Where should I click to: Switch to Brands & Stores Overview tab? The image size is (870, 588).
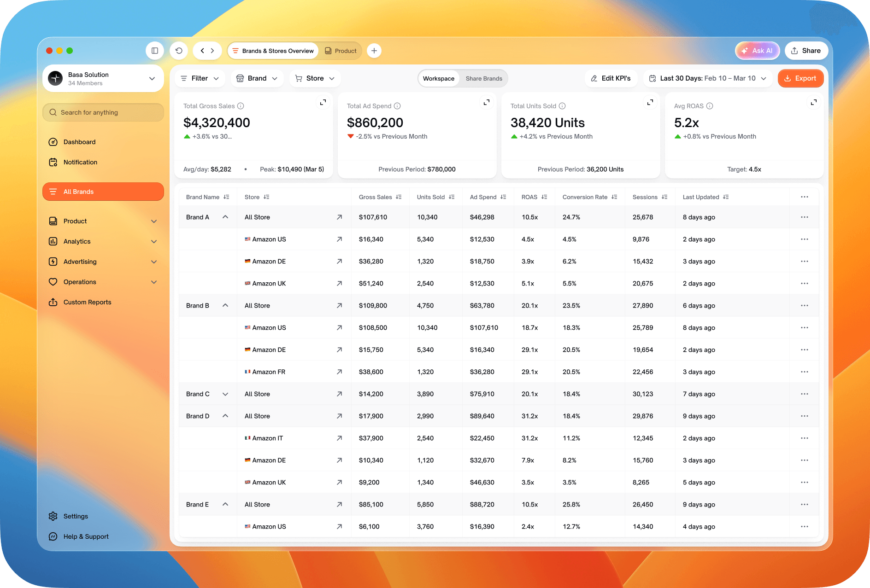[x=273, y=51]
